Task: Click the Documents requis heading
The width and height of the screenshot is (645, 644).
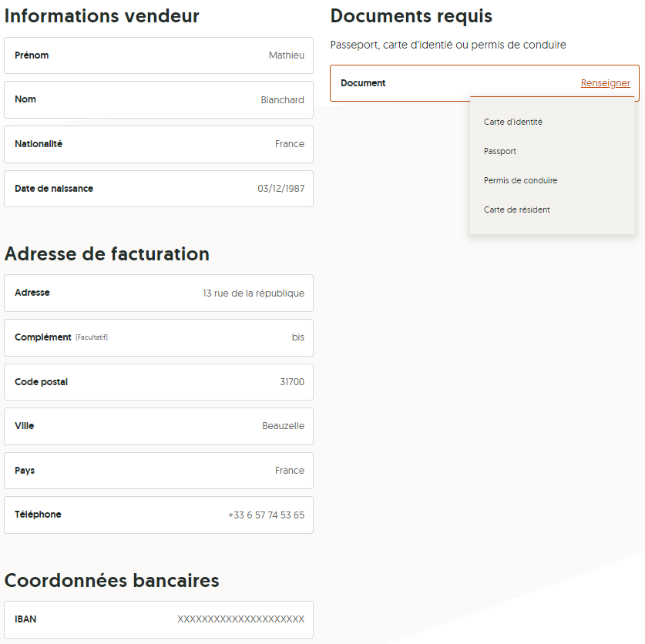Action: [412, 16]
